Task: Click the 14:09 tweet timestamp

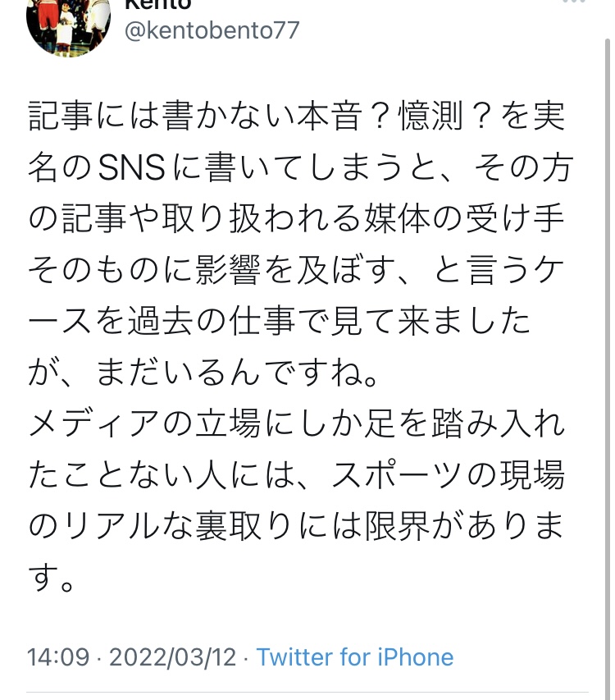Action: [58, 657]
